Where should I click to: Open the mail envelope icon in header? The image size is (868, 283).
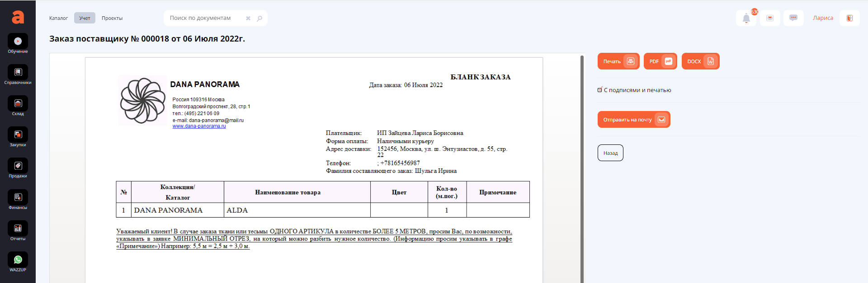pyautogui.click(x=770, y=18)
